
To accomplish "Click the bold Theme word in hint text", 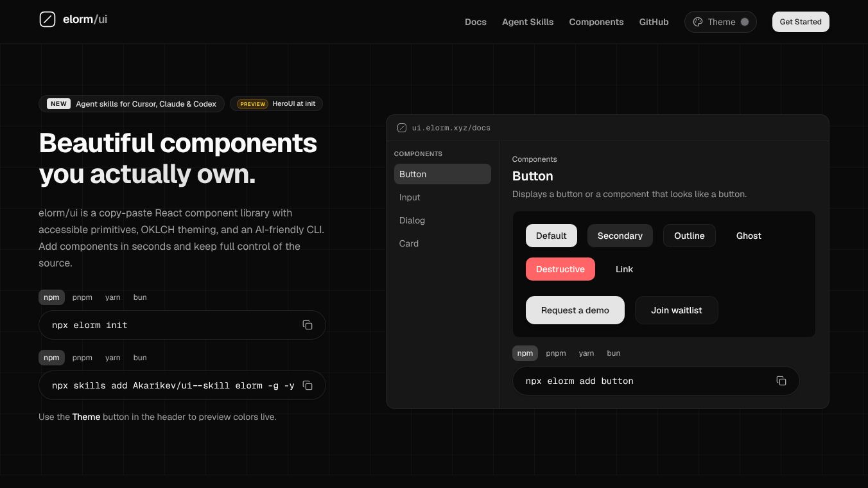I will [x=86, y=417].
